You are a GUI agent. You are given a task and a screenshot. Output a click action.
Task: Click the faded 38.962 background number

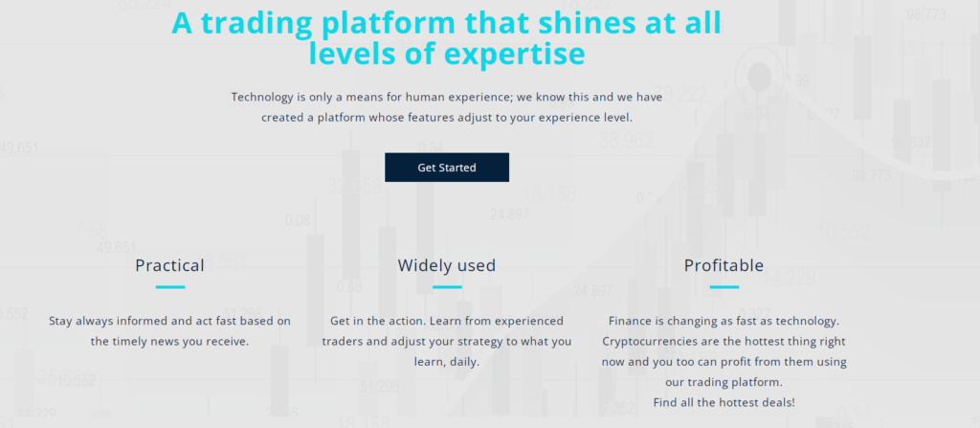pyautogui.click(x=626, y=140)
